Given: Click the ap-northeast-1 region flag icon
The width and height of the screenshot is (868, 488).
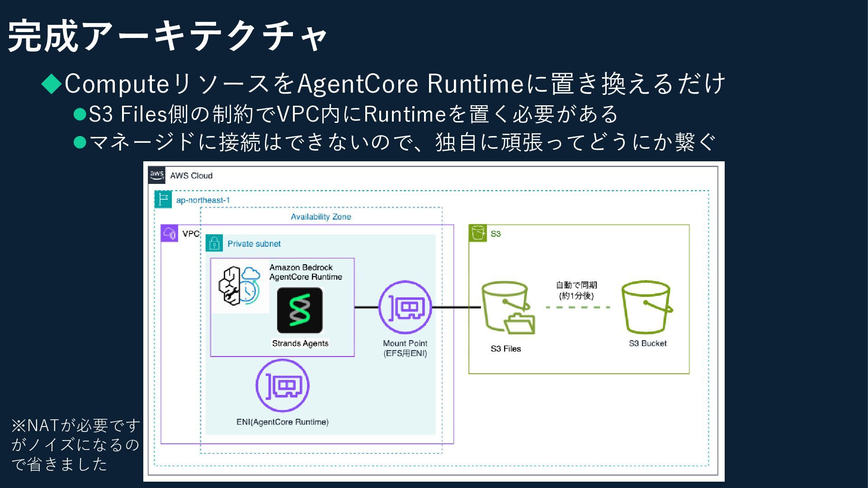Looking at the screenshot, I should 163,199.
